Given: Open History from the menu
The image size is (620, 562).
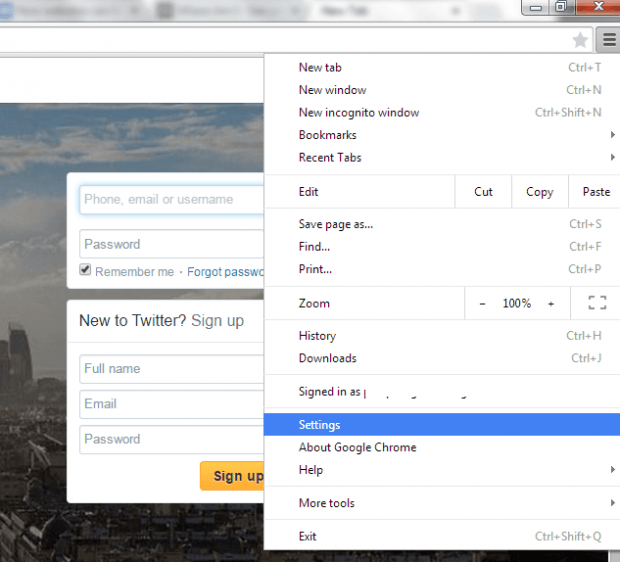Looking at the screenshot, I should (442, 336).
